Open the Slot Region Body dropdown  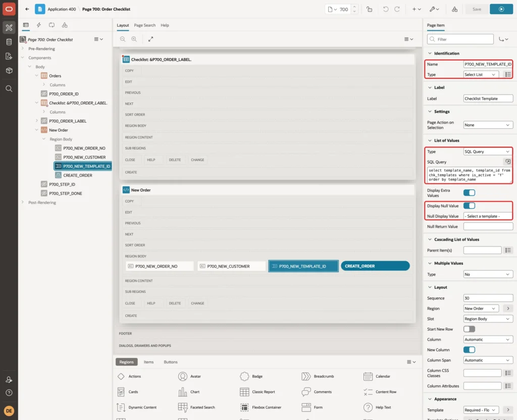coord(488,319)
